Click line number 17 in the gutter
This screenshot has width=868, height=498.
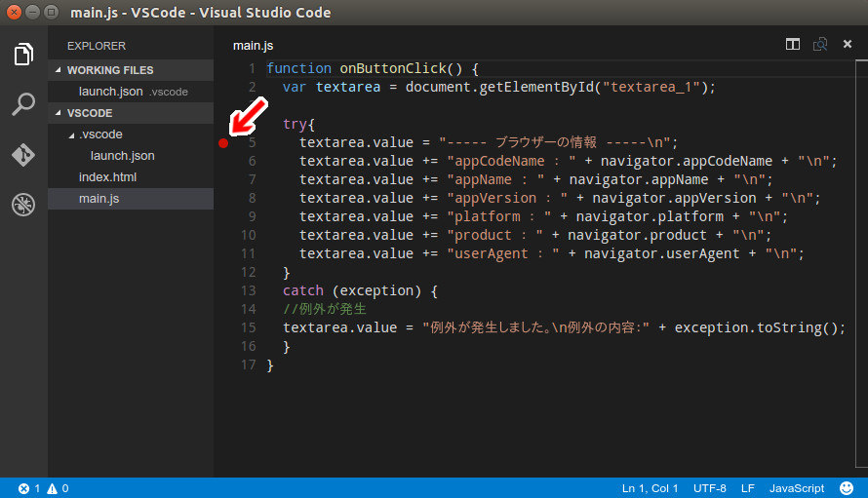click(249, 364)
